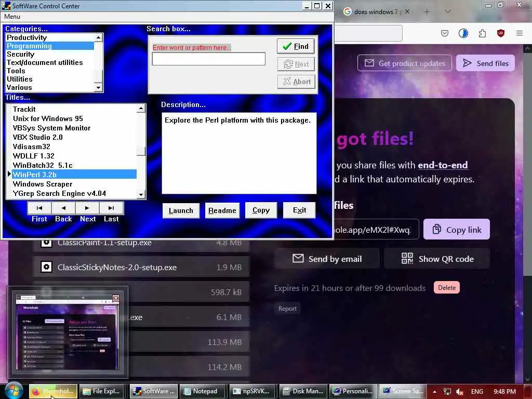Click Send files button in Wormhole

pyautogui.click(x=485, y=63)
